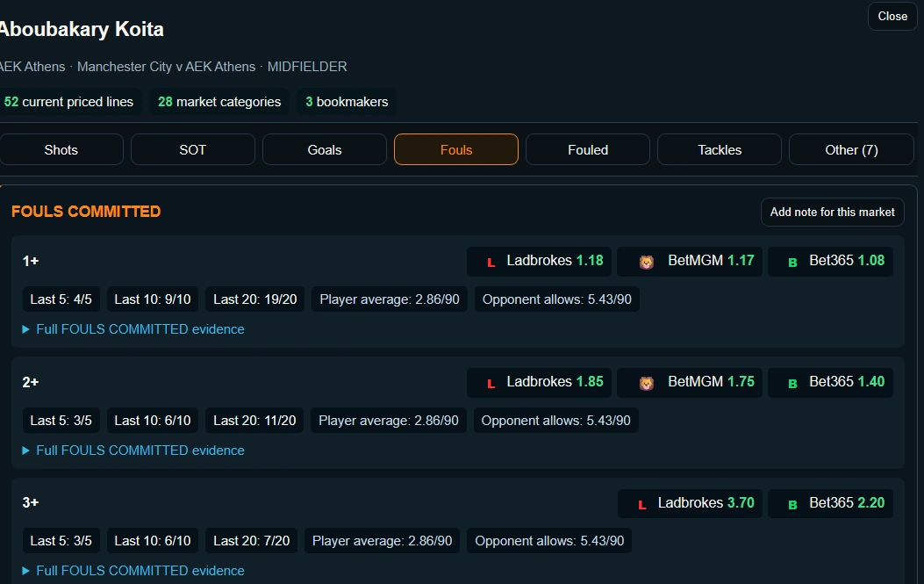Viewport: 924px width, 584px height.
Task: Click the 28 market categories badge
Action: [x=219, y=102]
